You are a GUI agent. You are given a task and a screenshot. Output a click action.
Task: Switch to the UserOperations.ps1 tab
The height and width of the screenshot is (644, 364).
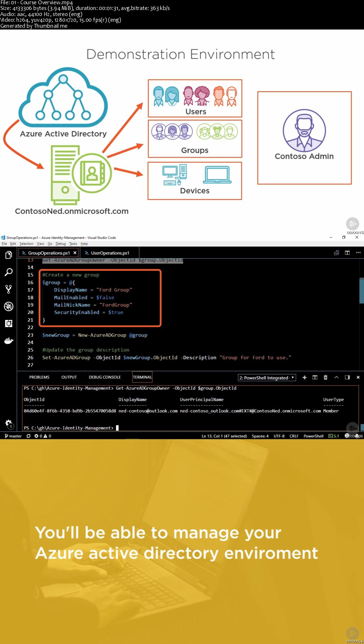coord(110,253)
